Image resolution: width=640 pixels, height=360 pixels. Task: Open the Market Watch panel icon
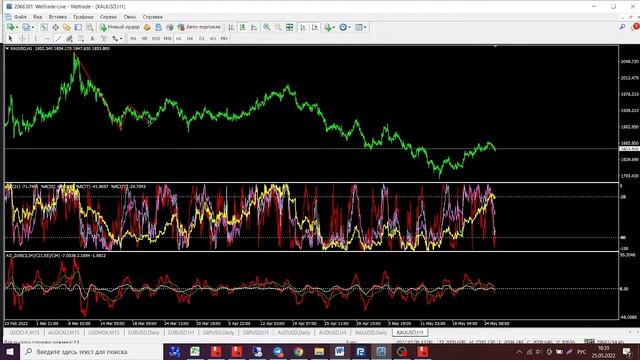(x=44, y=27)
